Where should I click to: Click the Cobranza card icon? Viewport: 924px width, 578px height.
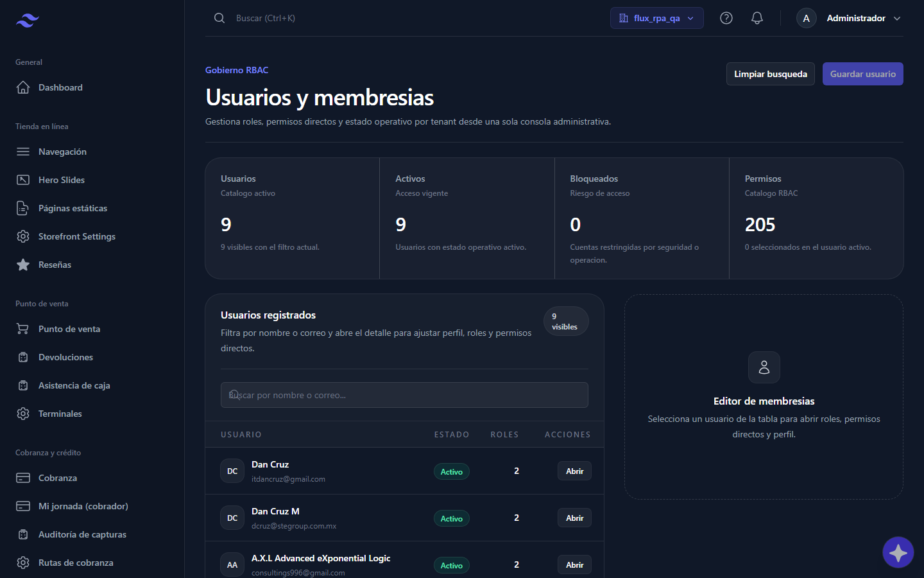(x=23, y=478)
